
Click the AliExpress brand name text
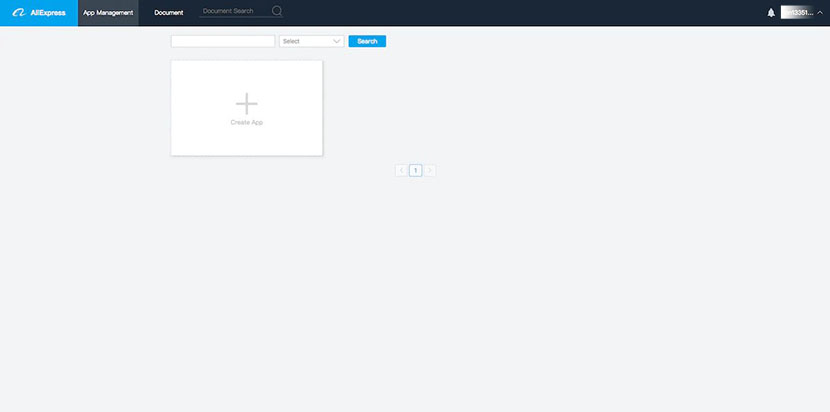pyautogui.click(x=48, y=13)
